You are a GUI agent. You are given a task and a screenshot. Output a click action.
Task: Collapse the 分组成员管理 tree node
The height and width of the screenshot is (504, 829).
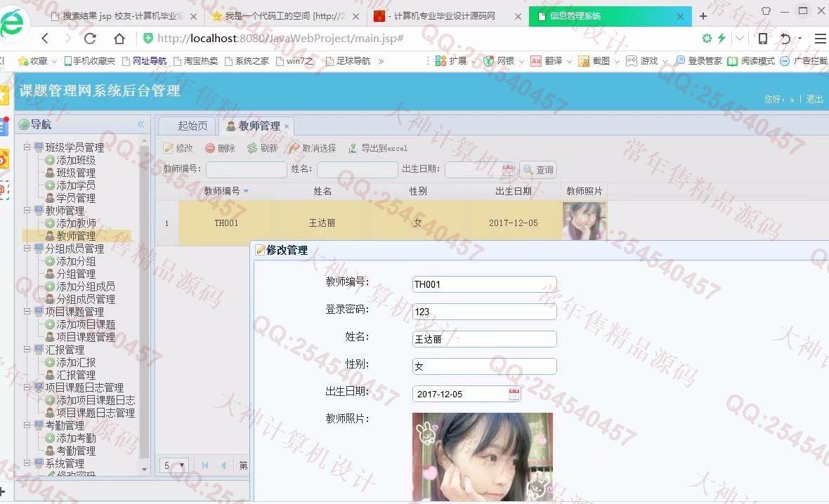click(27, 248)
